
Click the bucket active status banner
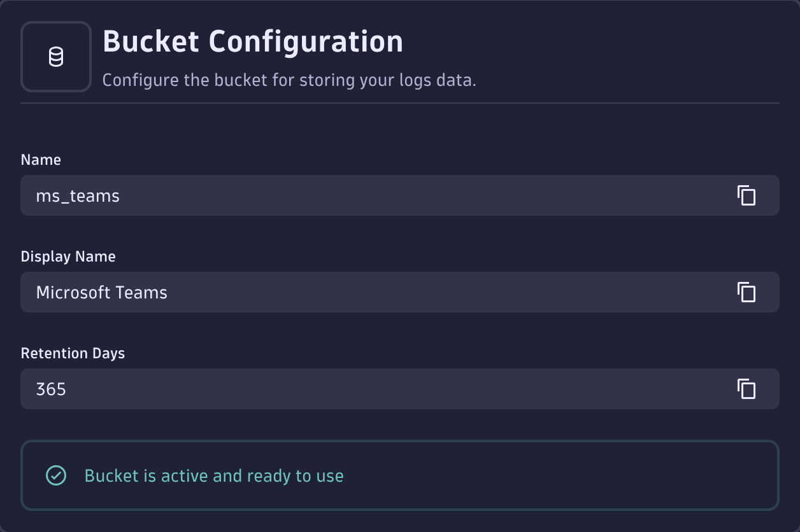click(x=400, y=475)
